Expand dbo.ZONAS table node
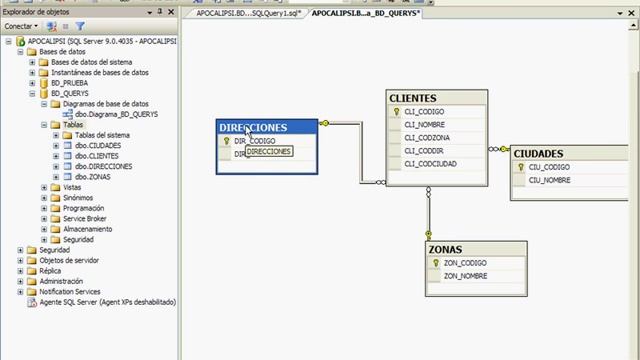Viewport: 640px width, 360px height. 56,177
